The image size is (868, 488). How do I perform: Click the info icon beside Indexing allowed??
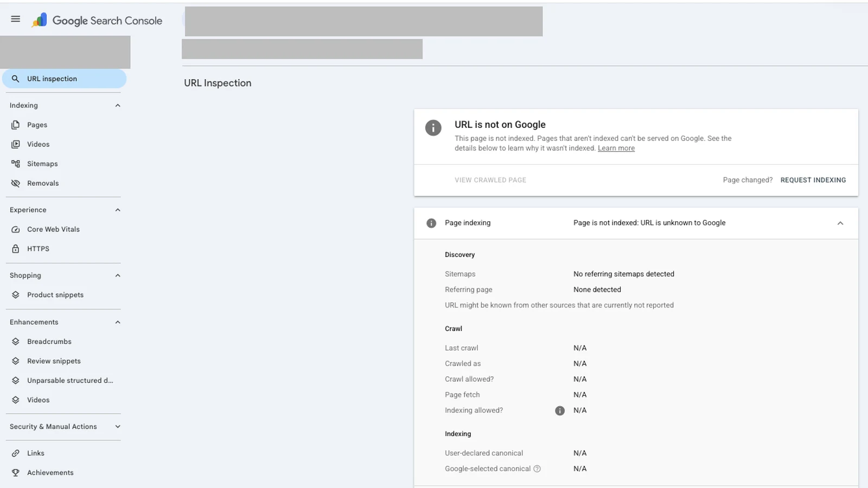pos(560,411)
